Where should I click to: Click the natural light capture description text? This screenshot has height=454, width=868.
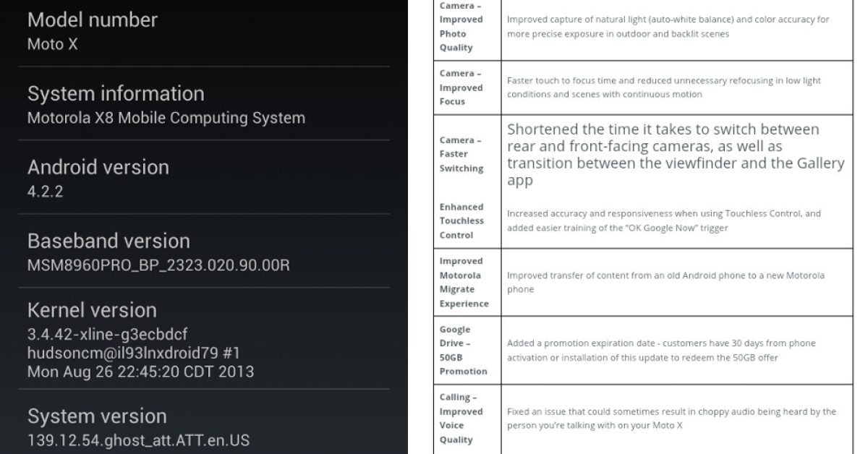pos(668,27)
